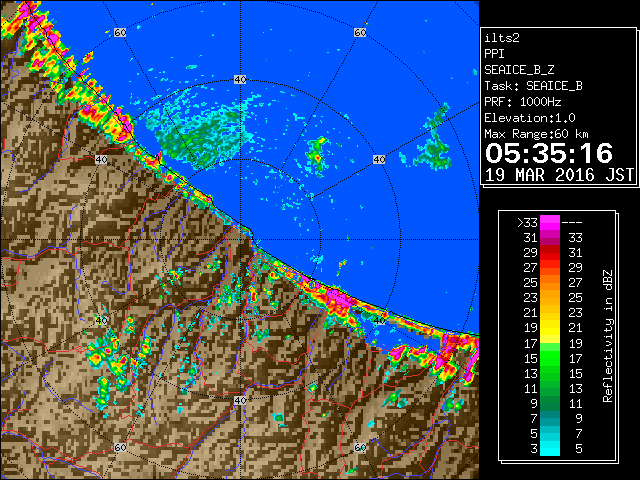640x480 pixels.
Task: Select the PPI scan type label
Action: [x=494, y=54]
